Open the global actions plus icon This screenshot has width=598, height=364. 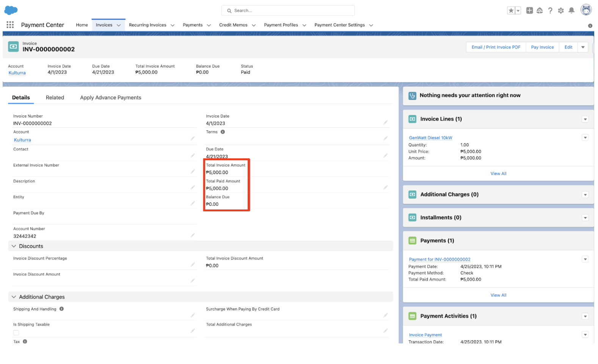(529, 11)
